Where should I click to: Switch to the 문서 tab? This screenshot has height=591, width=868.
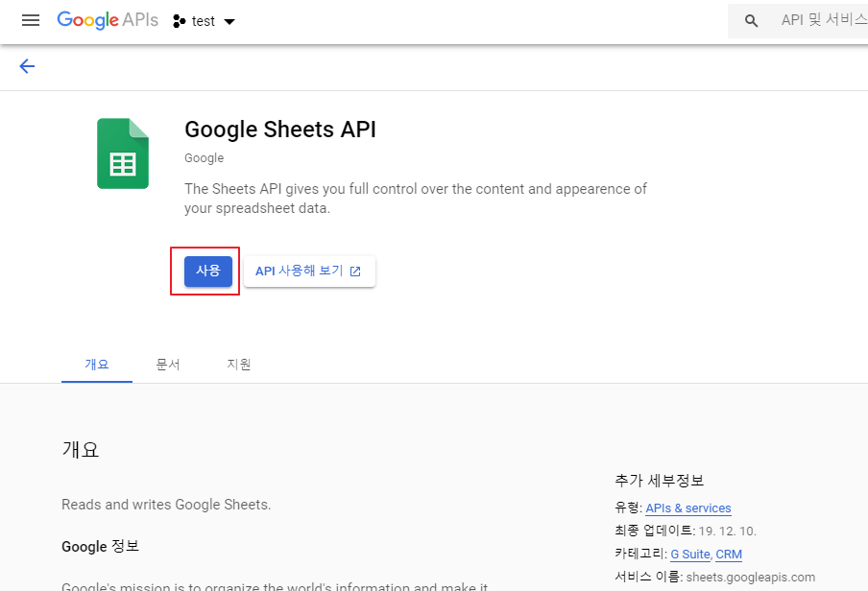168,365
